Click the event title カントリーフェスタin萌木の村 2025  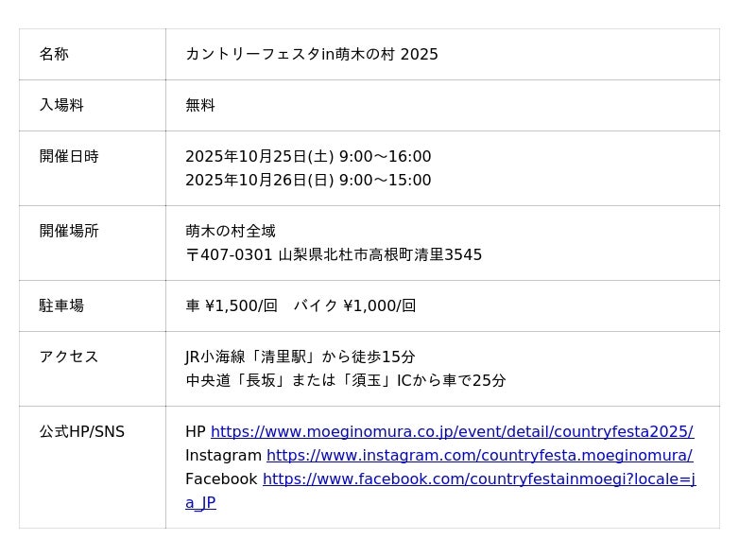[x=311, y=55]
